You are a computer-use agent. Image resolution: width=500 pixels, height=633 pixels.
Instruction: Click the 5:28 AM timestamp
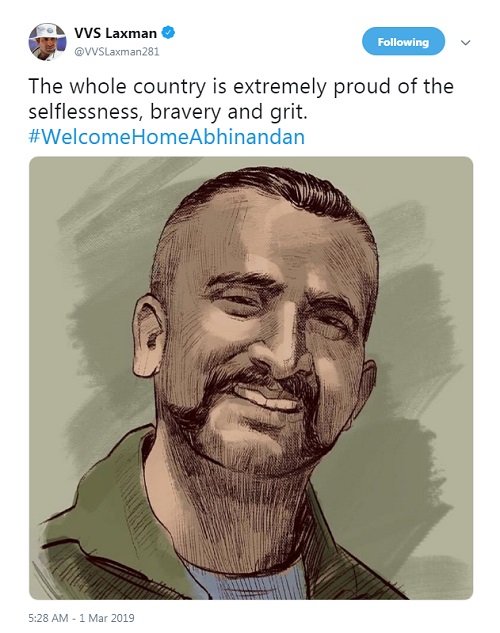(48, 618)
